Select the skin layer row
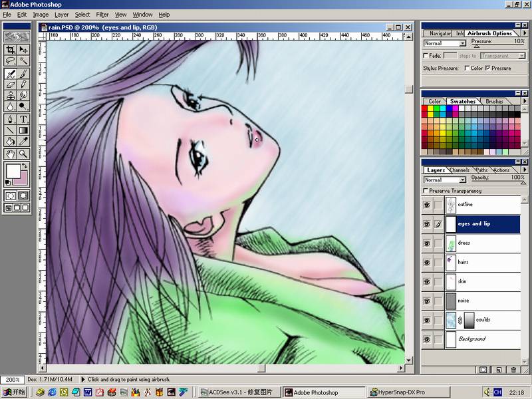Viewport: 532px width, 399px height. point(471,281)
